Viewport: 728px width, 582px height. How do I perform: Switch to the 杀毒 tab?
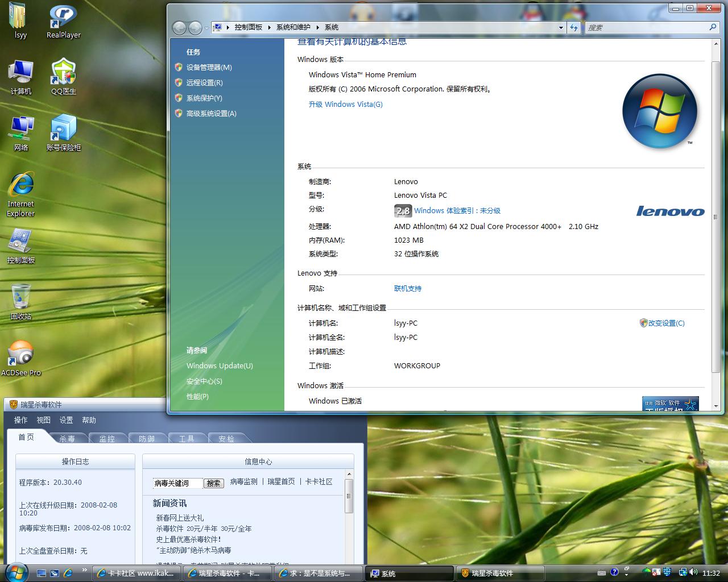tap(67, 438)
